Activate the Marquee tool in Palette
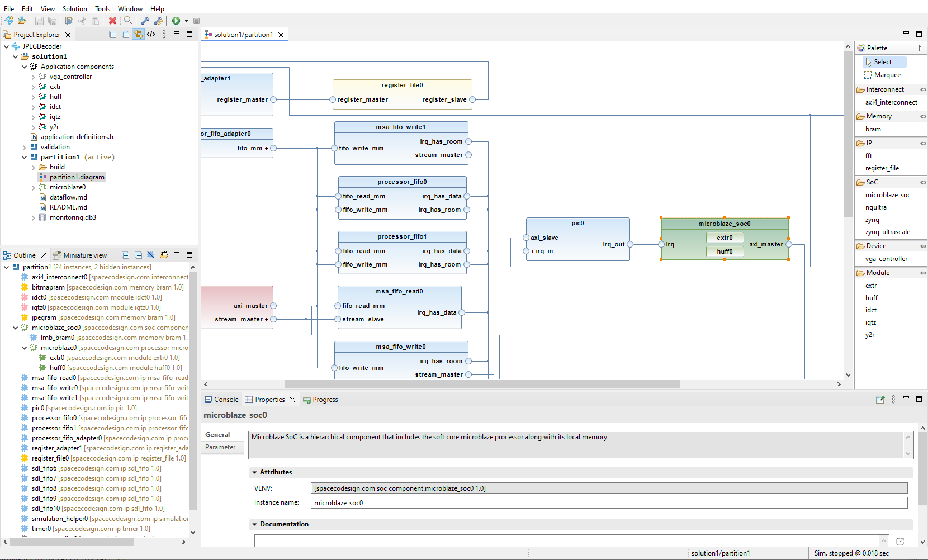928x560 pixels. (887, 75)
